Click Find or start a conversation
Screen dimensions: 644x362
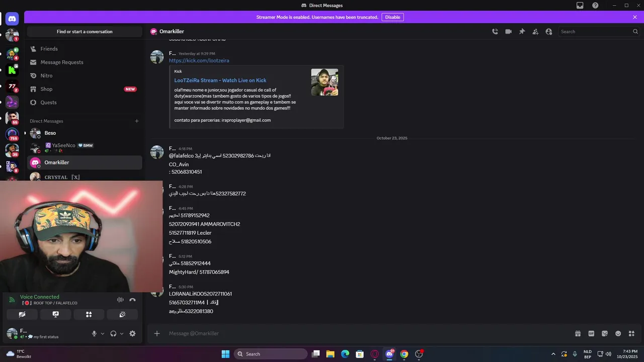click(85, 32)
